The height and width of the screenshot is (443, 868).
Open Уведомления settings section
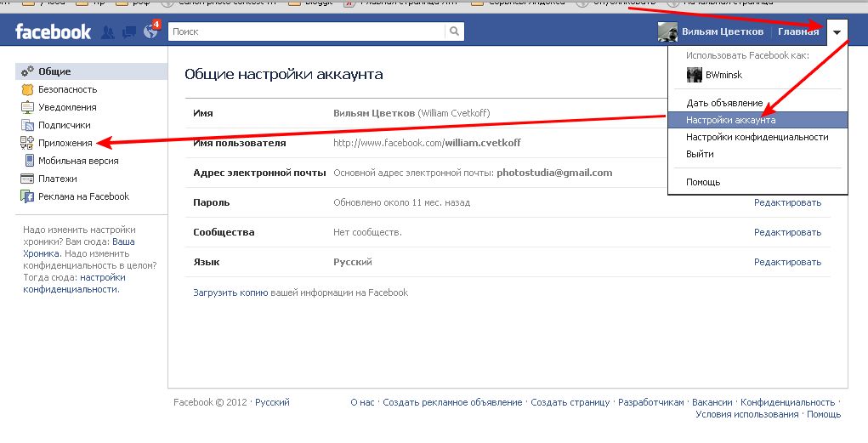67,107
